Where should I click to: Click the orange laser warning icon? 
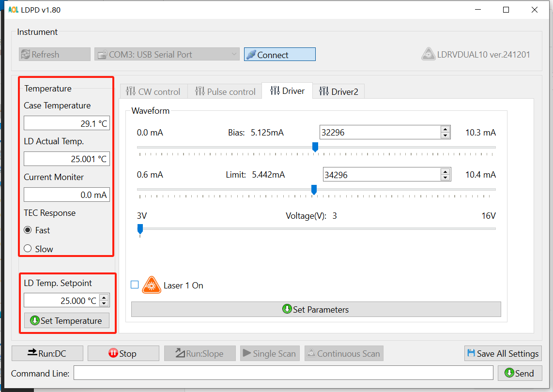(152, 285)
